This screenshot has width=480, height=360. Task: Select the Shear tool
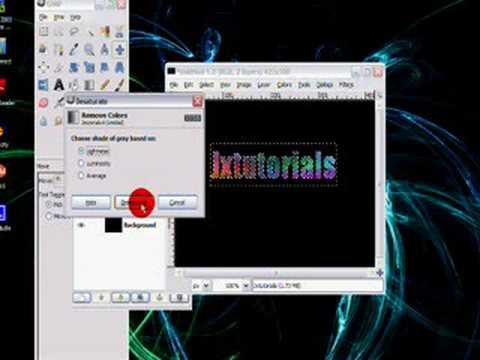pos(105,68)
